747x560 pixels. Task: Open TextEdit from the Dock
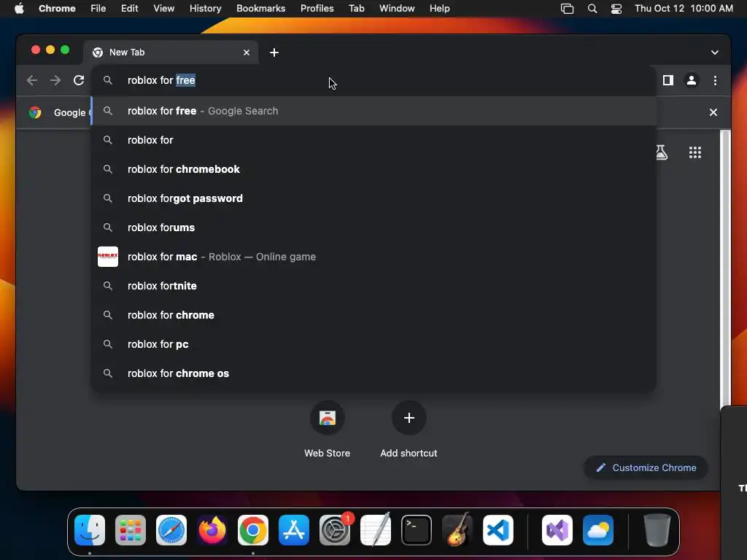[x=376, y=530]
